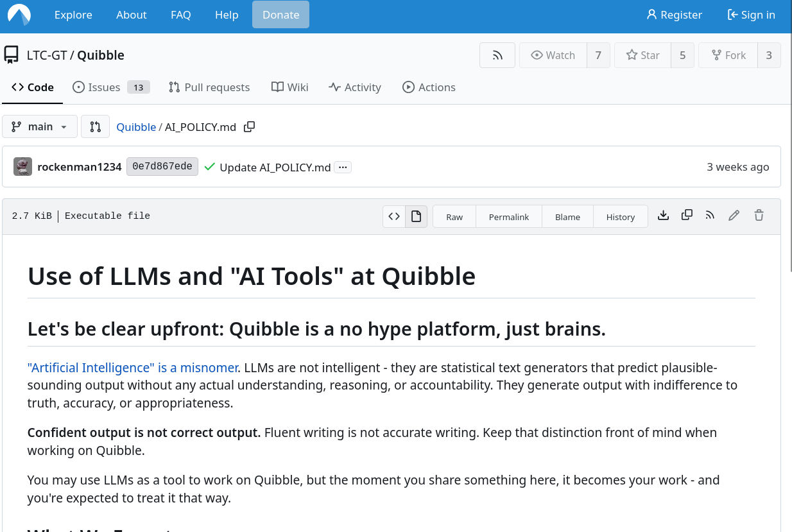Open the Help menu item

[227, 15]
